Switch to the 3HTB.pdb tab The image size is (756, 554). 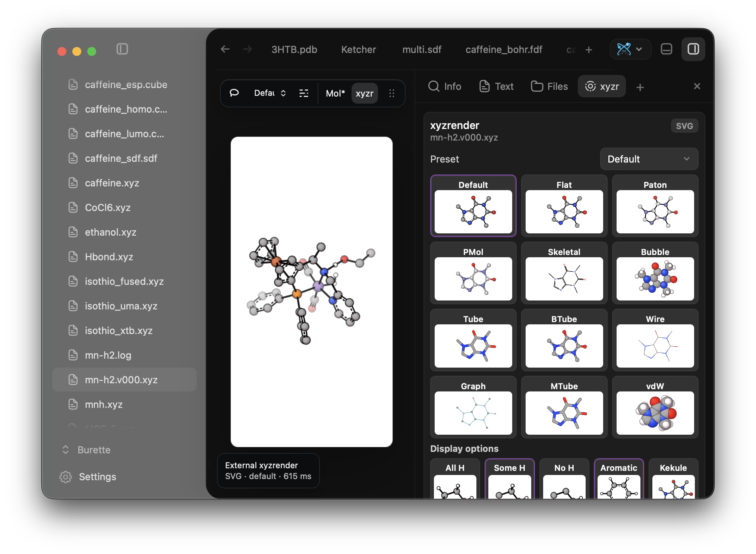click(294, 50)
